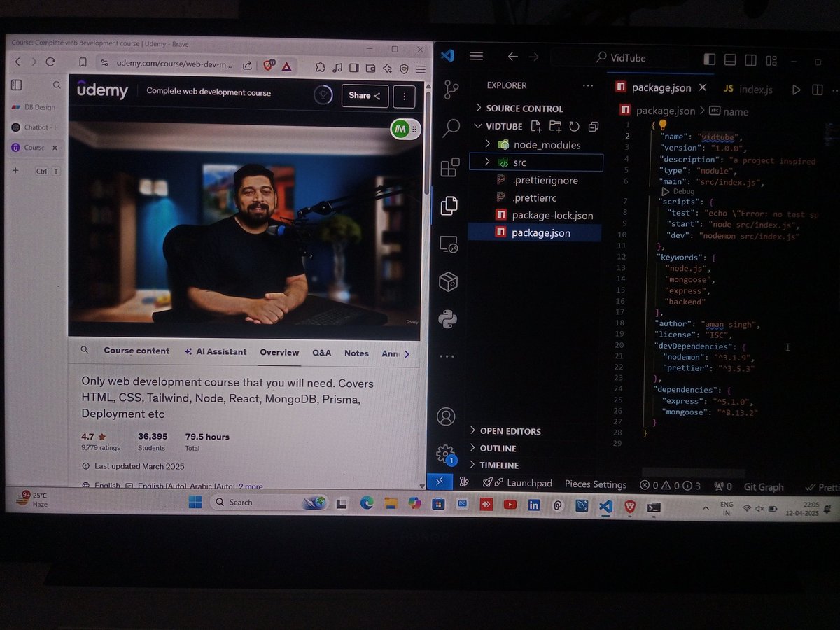The image size is (840, 630).
Task: Open the Manage gear icon in VS Code
Action: pyautogui.click(x=444, y=454)
